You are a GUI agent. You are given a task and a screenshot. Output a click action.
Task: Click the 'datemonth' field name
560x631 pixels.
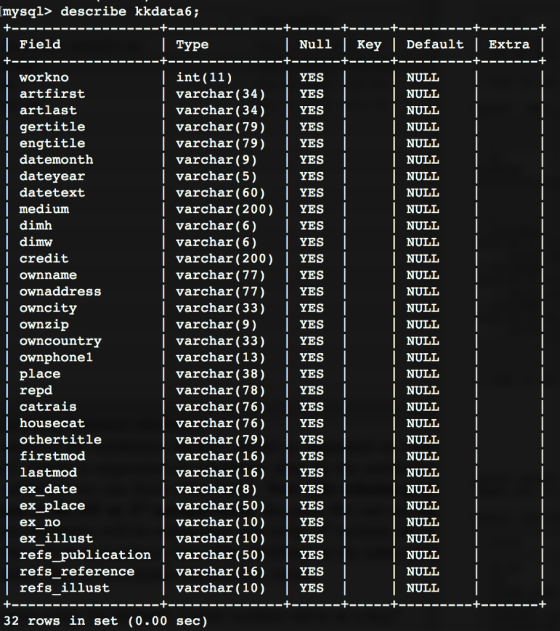(56, 160)
